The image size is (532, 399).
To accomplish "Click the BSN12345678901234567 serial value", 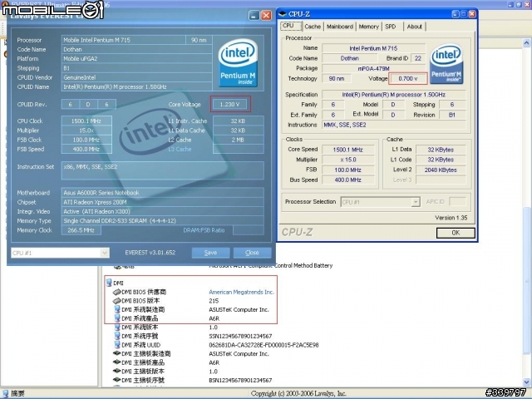I will 240,380.
